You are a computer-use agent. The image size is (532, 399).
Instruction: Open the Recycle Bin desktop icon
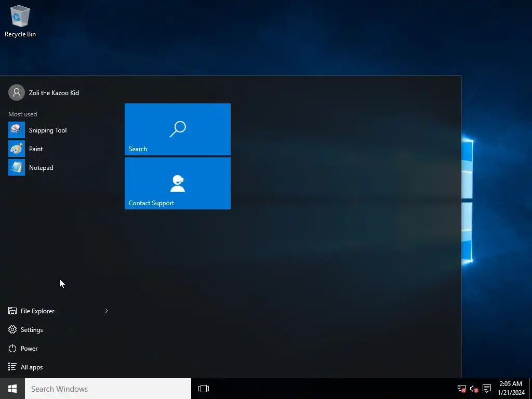point(20,21)
